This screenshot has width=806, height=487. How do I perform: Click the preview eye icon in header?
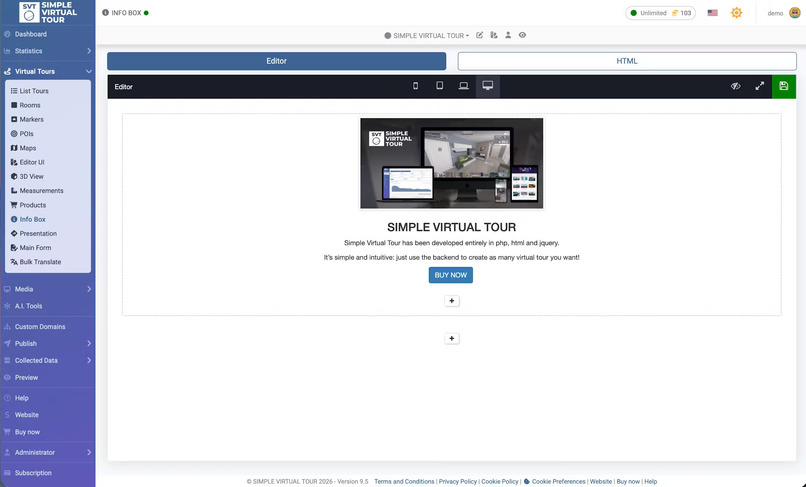522,35
